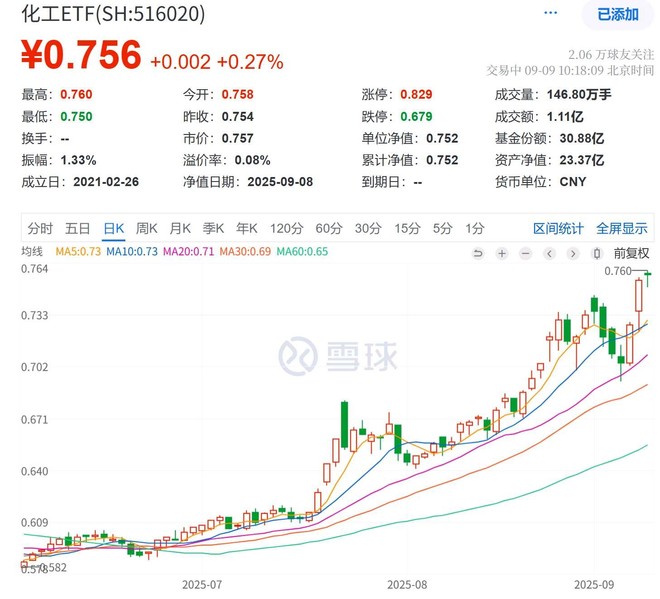
Task: Zoom in chart with plus icon
Action: (502, 254)
